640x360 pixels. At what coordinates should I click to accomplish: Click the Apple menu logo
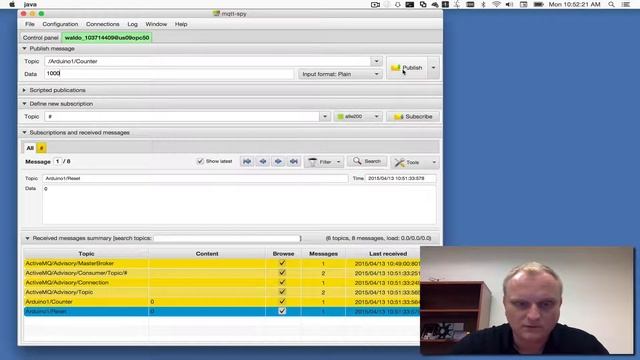pos(12,4)
